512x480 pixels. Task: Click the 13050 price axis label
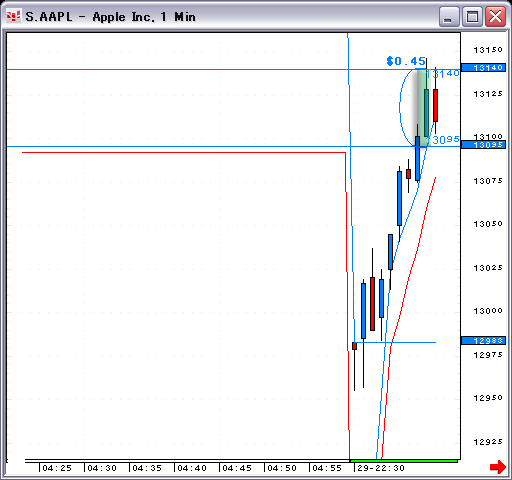pos(488,224)
